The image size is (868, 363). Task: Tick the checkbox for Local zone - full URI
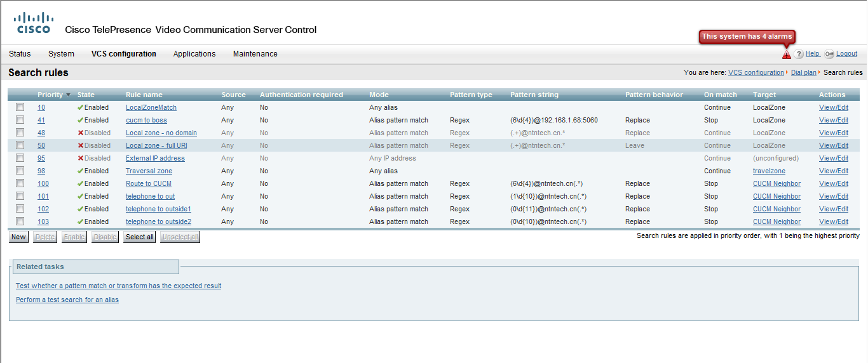[20, 145]
